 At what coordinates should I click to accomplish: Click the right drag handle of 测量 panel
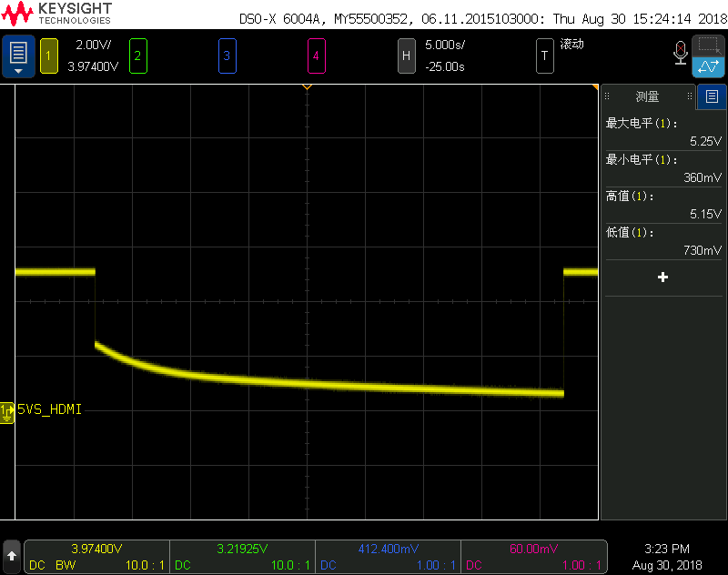[690, 96]
